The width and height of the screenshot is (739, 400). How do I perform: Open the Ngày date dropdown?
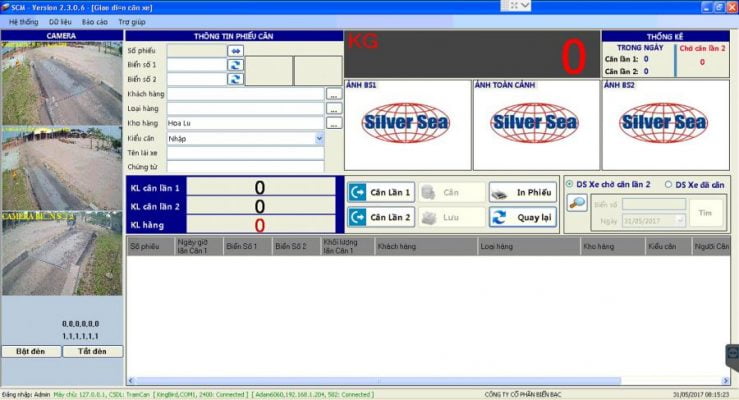pyautogui.click(x=680, y=220)
